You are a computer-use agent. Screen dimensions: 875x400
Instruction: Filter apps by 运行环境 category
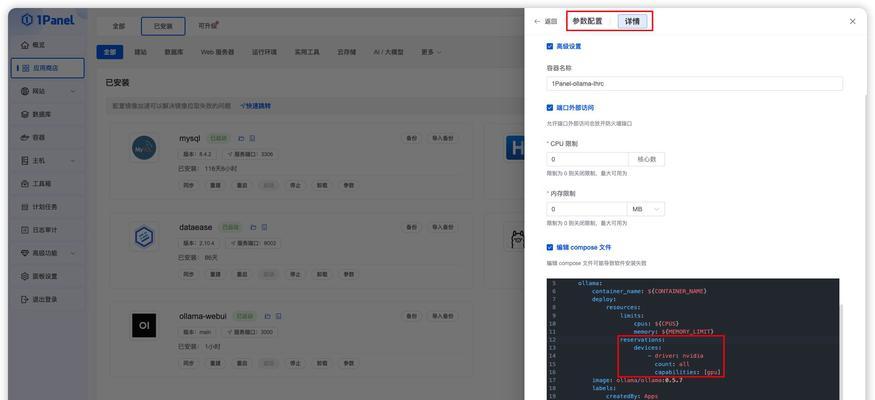264,52
